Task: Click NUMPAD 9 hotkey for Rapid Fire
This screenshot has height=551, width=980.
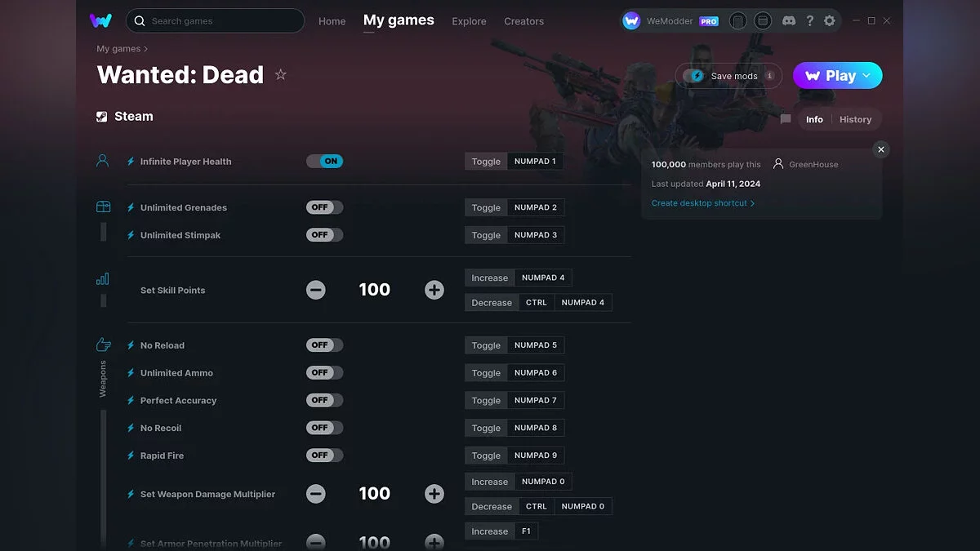Action: pyautogui.click(x=536, y=455)
